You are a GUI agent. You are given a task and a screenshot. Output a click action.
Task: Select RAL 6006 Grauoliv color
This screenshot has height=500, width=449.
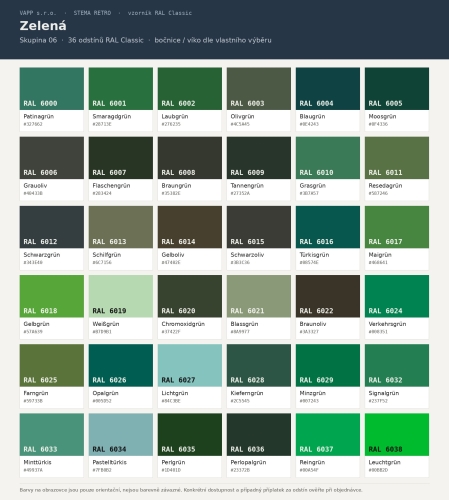[x=52, y=158]
